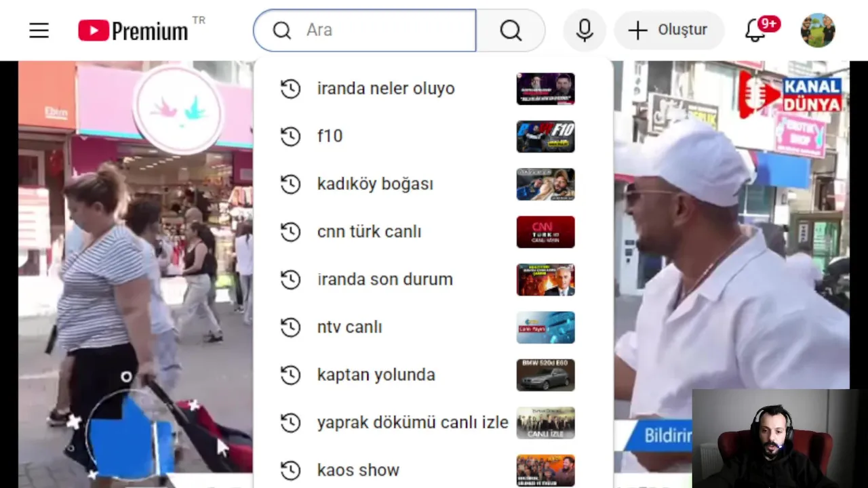Select suggestion "f10"
Screen dimensions: 868x488
pos(433,136)
